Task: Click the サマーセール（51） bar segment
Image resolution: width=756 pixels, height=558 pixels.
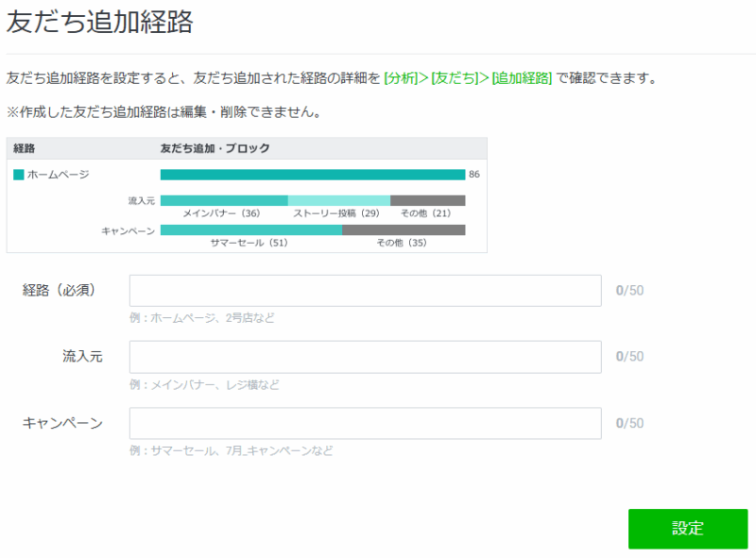Action: pyautogui.click(x=250, y=229)
